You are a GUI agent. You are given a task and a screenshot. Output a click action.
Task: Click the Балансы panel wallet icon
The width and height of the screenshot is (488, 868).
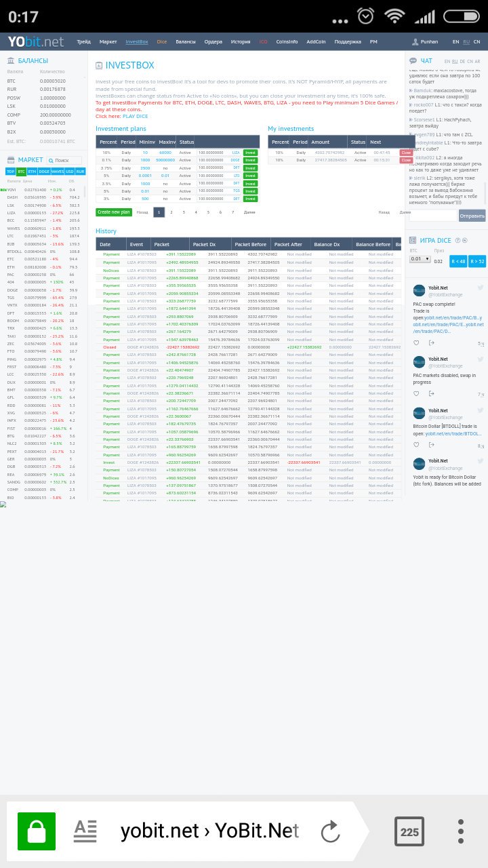click(x=11, y=60)
